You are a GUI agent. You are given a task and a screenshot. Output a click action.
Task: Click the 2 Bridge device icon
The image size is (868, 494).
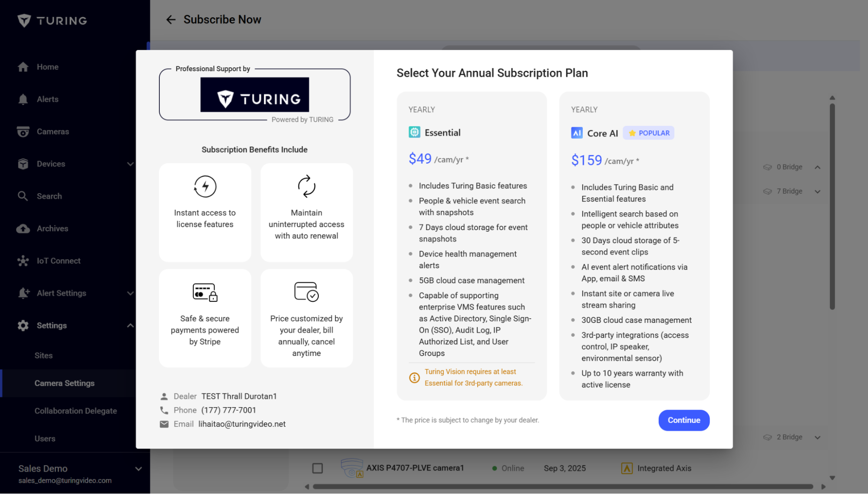tap(767, 437)
